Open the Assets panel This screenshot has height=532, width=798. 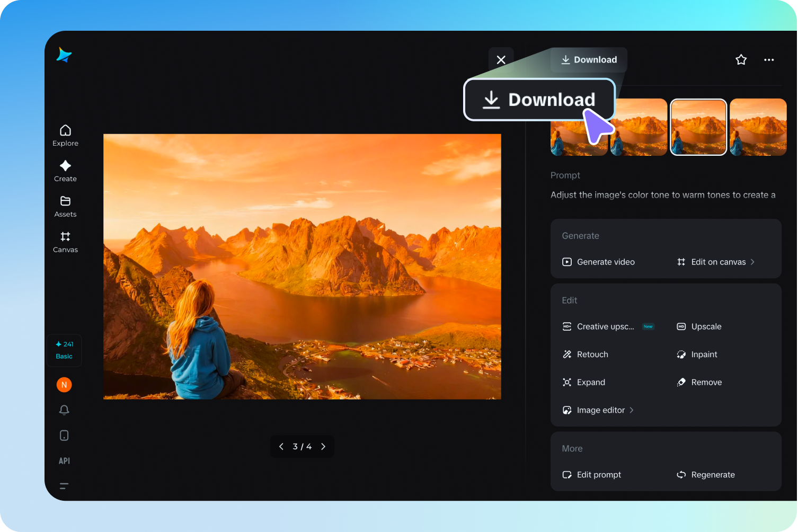click(65, 206)
